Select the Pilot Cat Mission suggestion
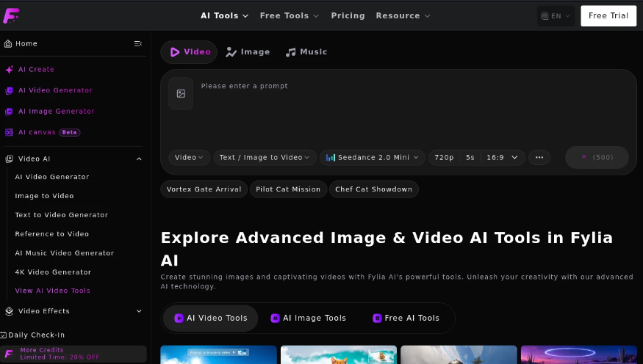This screenshot has height=364, width=643. tap(288, 189)
